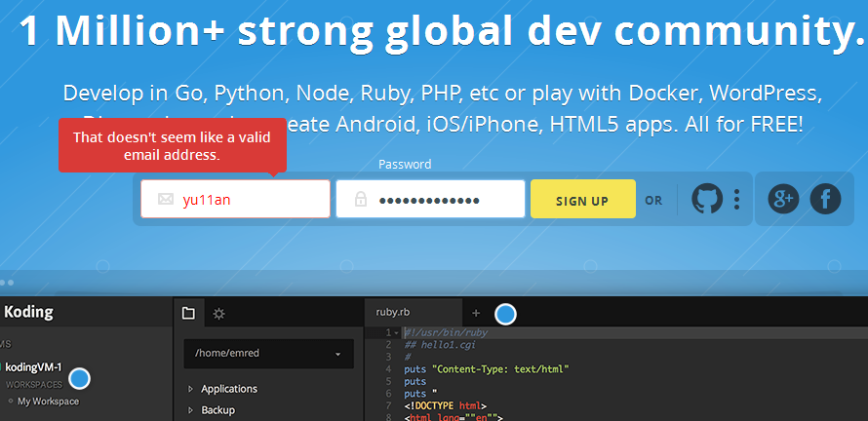Click the SIGN UP button

point(583,199)
